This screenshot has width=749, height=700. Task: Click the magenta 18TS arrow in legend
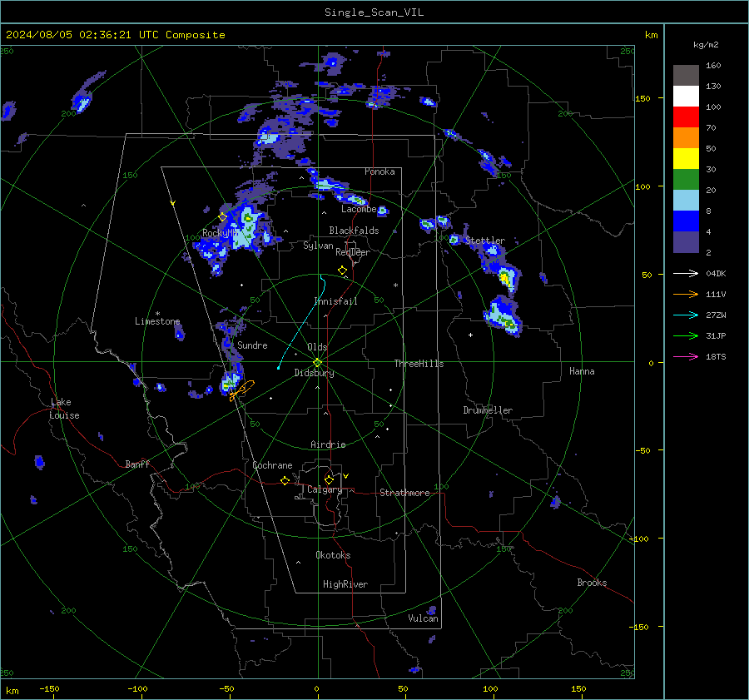pos(686,356)
